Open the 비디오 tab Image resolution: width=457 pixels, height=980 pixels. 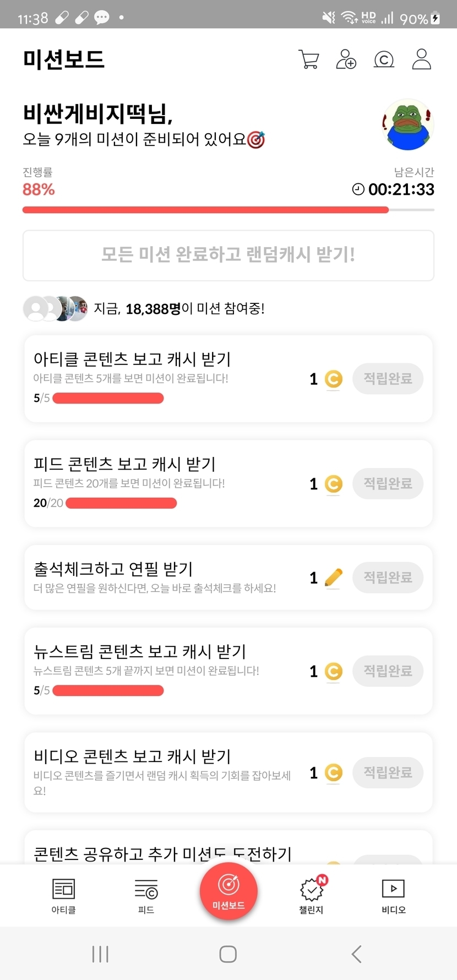point(393,896)
